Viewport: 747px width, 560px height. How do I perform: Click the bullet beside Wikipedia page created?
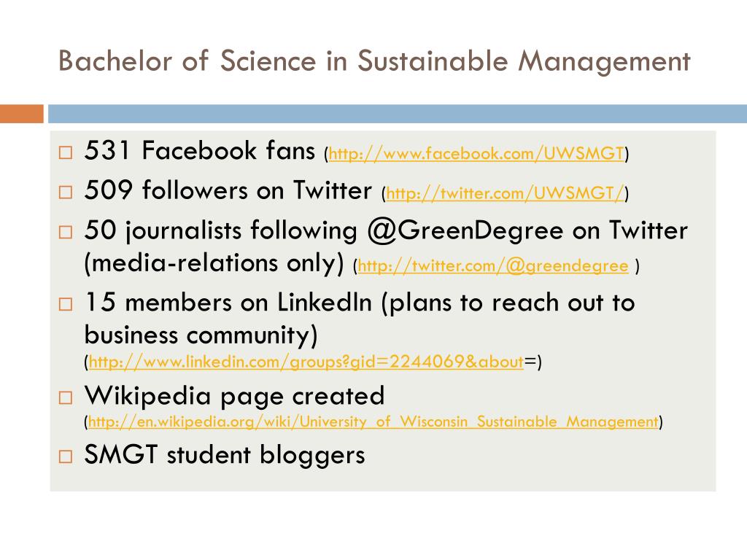(65, 397)
